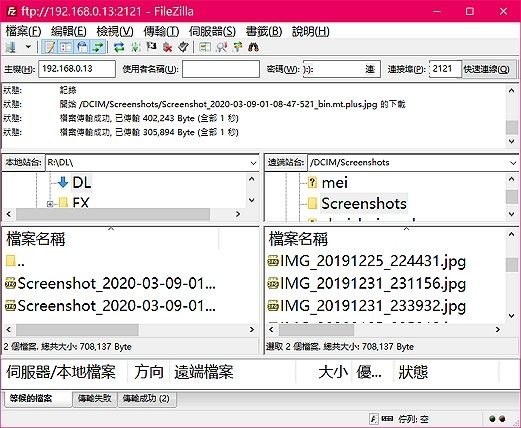
Task: Toggle processing of transfer queue
Action: click(x=135, y=47)
